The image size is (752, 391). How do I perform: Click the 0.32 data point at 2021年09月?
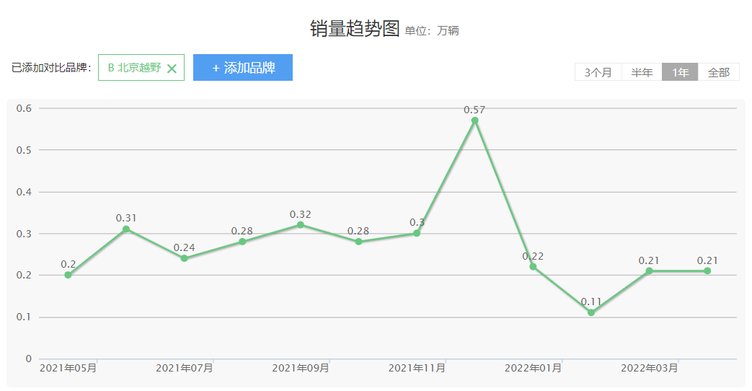coord(300,225)
